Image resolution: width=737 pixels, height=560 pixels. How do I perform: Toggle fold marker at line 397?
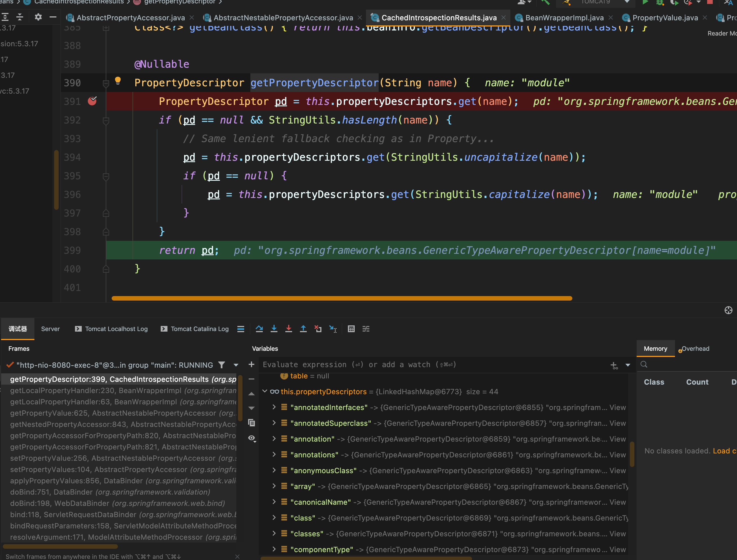tap(106, 213)
